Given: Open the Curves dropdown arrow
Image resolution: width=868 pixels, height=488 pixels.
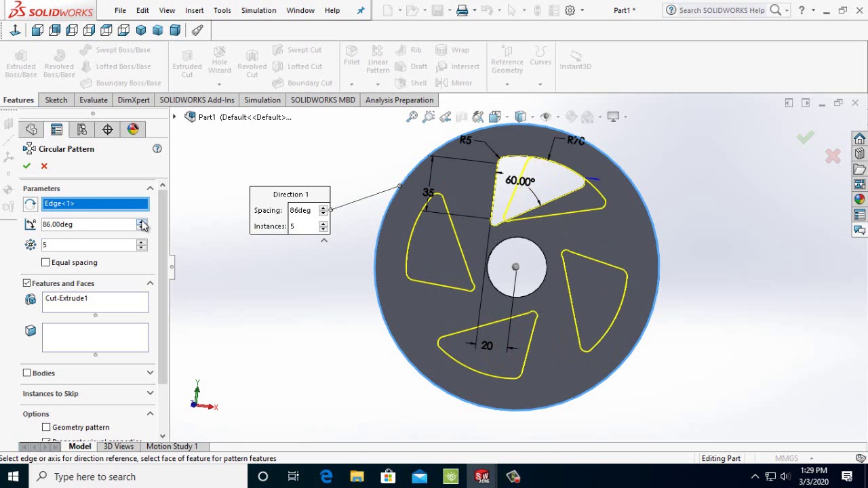Looking at the screenshot, I should (540, 84).
